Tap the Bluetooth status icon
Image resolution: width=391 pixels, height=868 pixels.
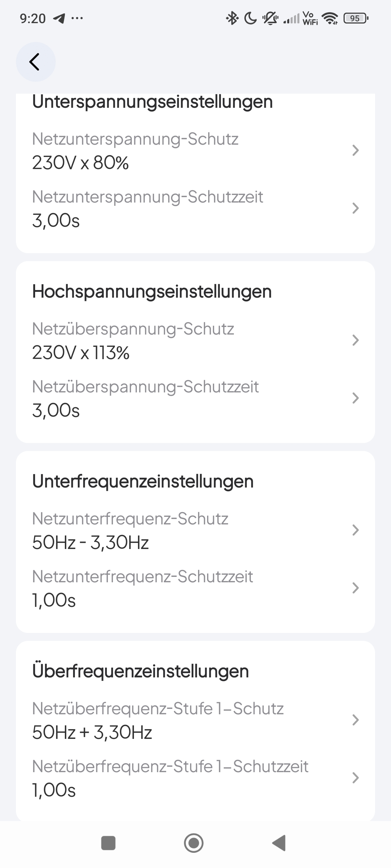coord(232,18)
